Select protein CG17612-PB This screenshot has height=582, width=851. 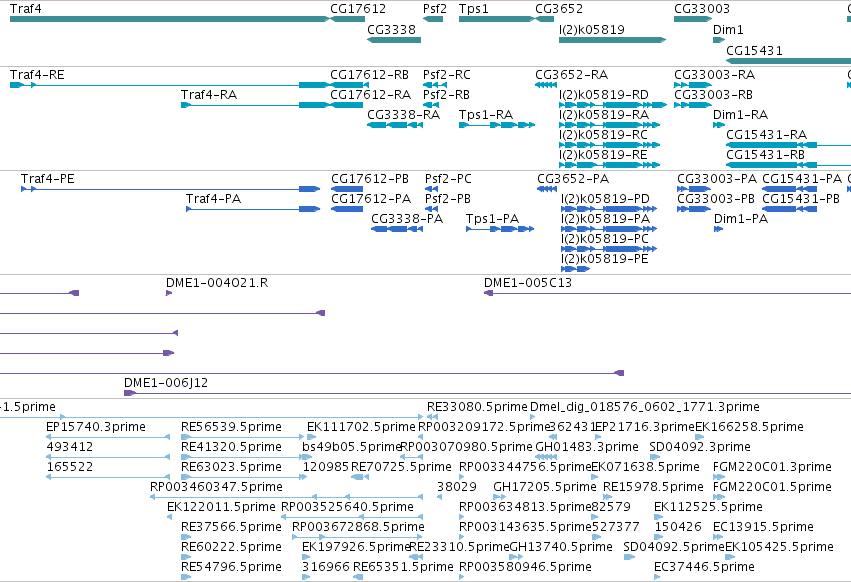tap(347, 189)
